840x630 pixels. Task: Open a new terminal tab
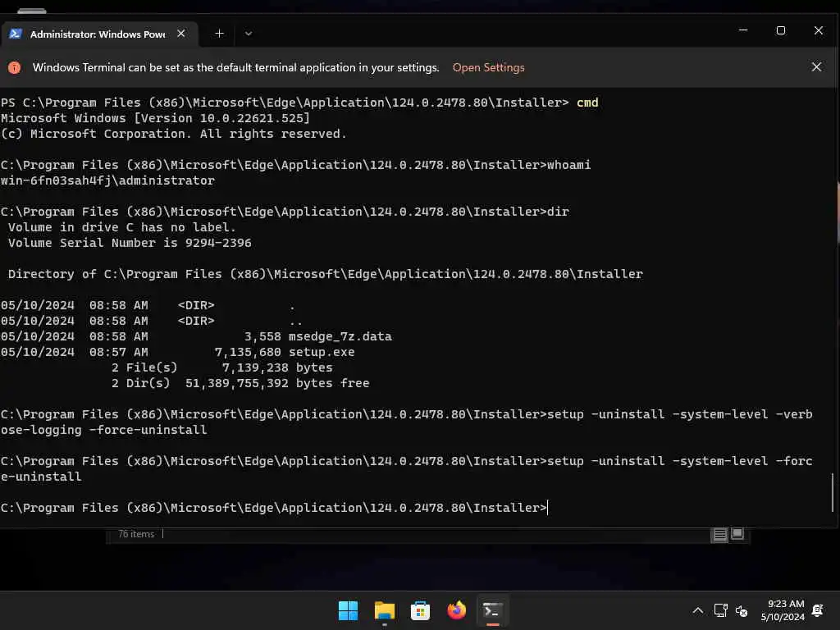(x=219, y=34)
